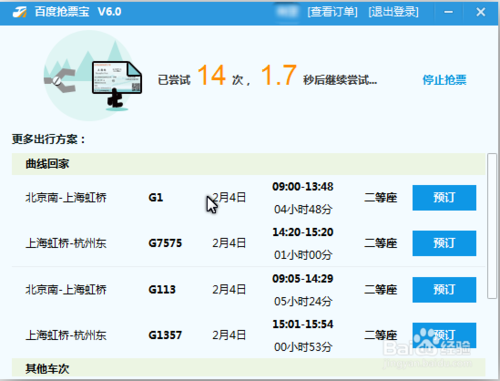
Task: Select train number G7575
Action: pos(165,243)
